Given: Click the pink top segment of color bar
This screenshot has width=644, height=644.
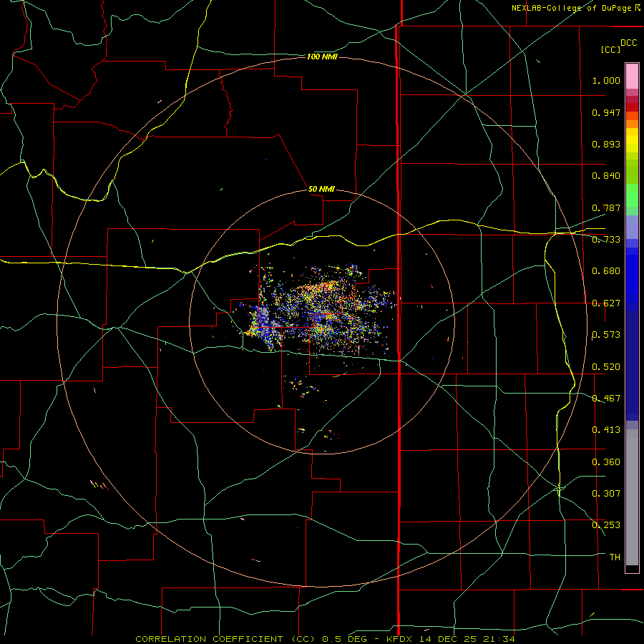Looking at the screenshot, I should point(632,77).
